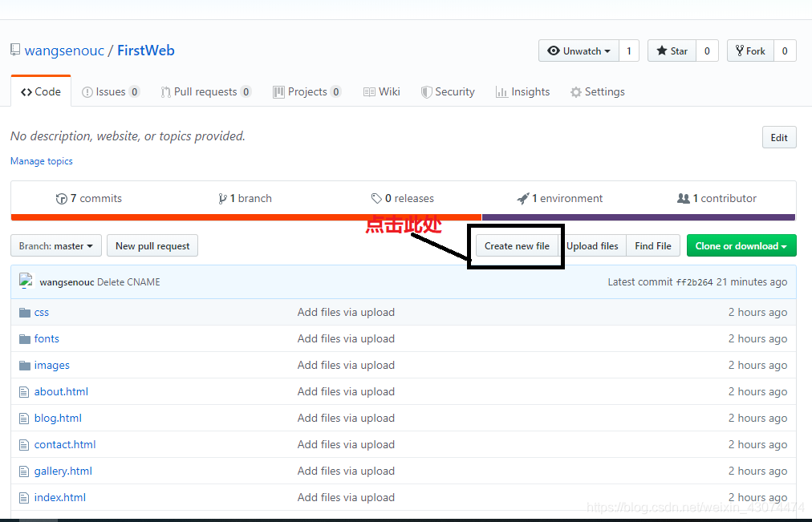
Task: Click the branch icon next to 1 branch
Action: 222,199
